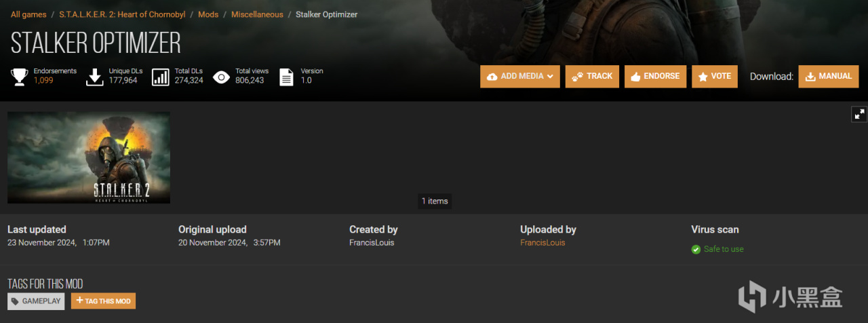Expand the image gallery to fullscreen
The width and height of the screenshot is (868, 323).
pos(859,114)
